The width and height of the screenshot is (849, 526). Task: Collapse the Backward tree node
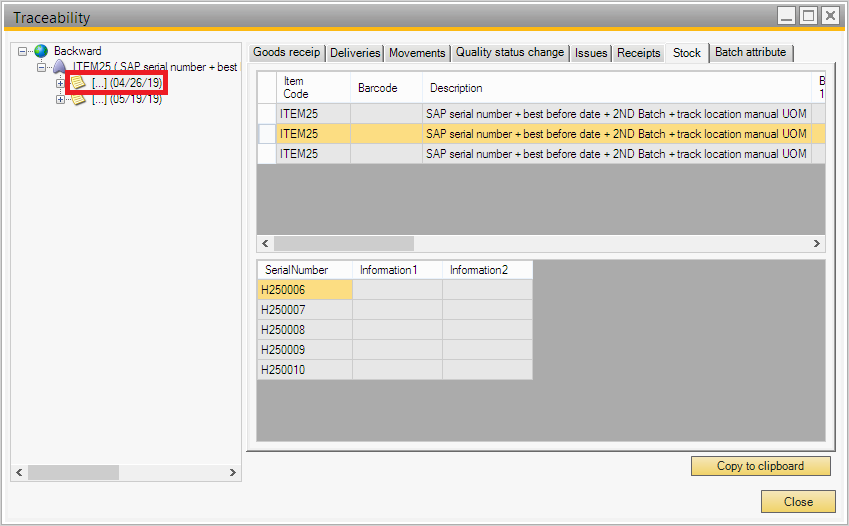click(22, 51)
